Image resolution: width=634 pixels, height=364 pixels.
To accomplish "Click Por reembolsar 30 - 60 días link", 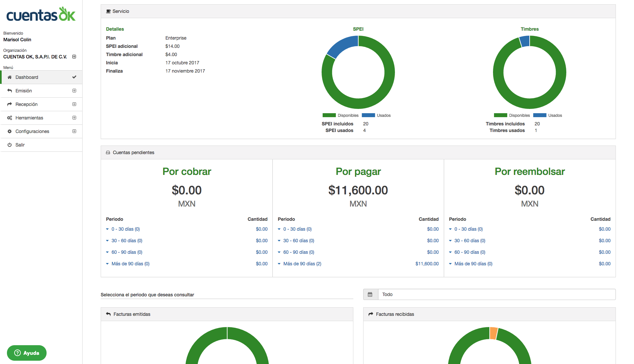I will tap(470, 241).
